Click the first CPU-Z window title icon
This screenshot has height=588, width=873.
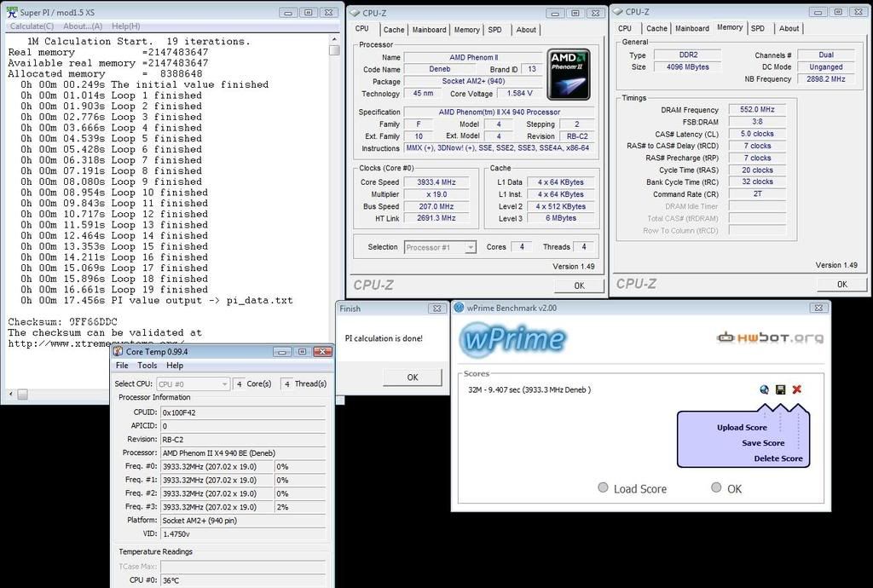(x=355, y=13)
